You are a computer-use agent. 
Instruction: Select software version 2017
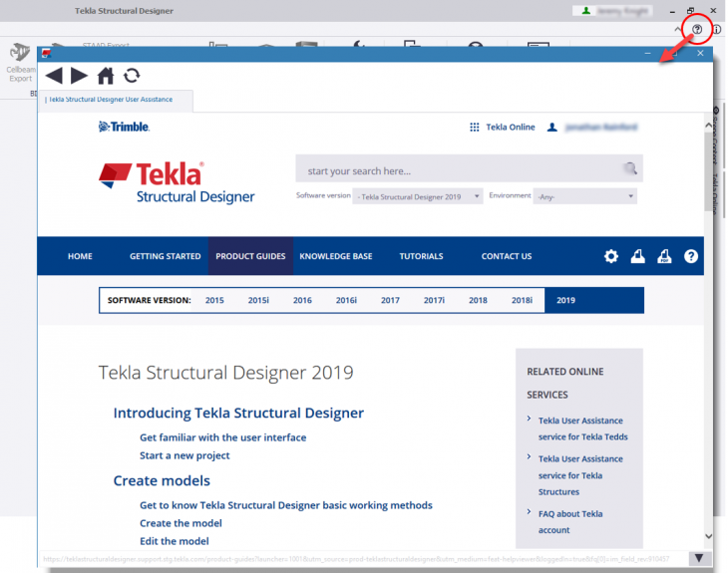point(390,300)
